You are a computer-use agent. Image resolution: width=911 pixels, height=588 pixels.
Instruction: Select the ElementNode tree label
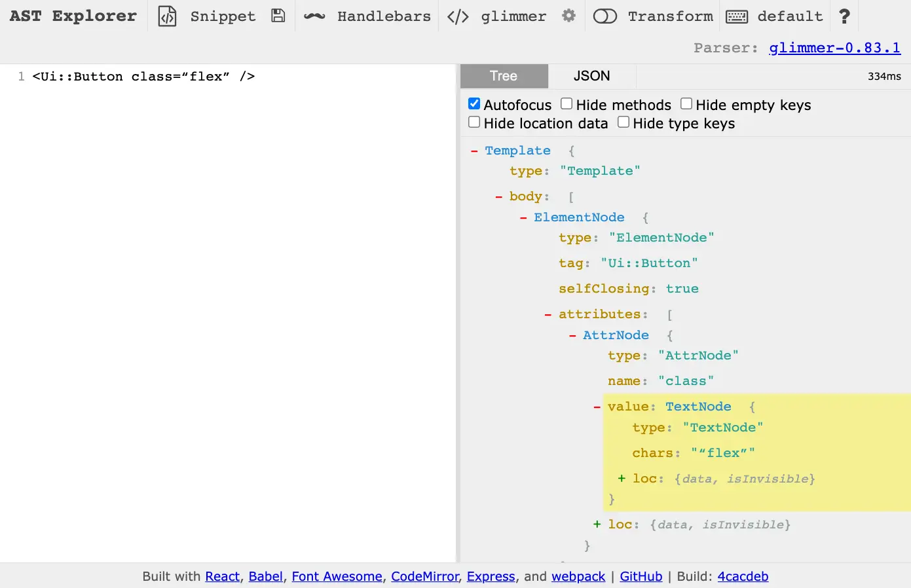579,217
